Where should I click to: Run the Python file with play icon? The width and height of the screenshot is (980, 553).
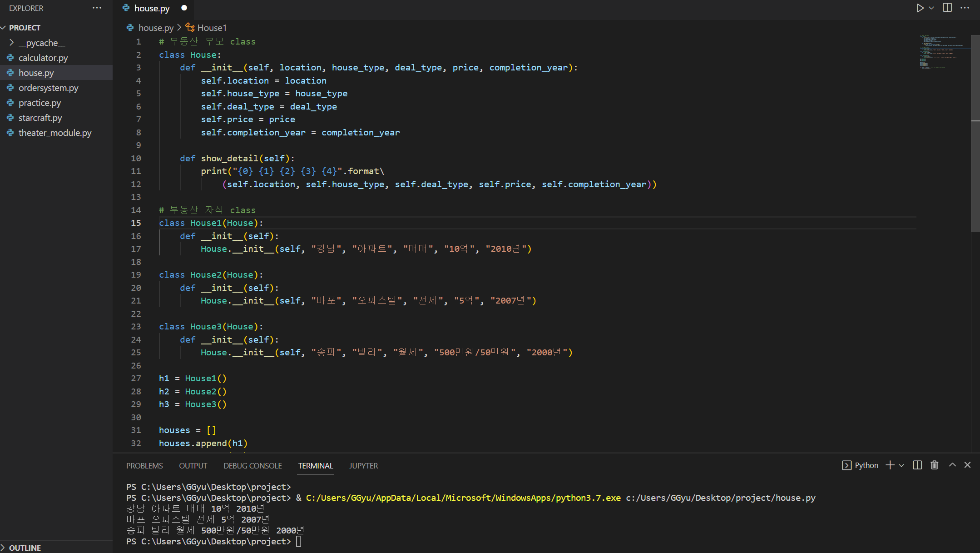pos(920,8)
